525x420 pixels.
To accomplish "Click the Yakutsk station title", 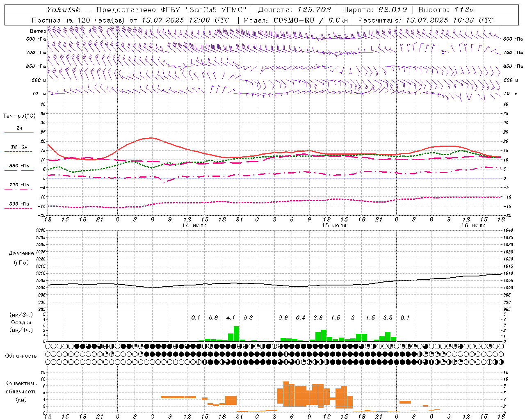I will pyautogui.click(x=63, y=9).
